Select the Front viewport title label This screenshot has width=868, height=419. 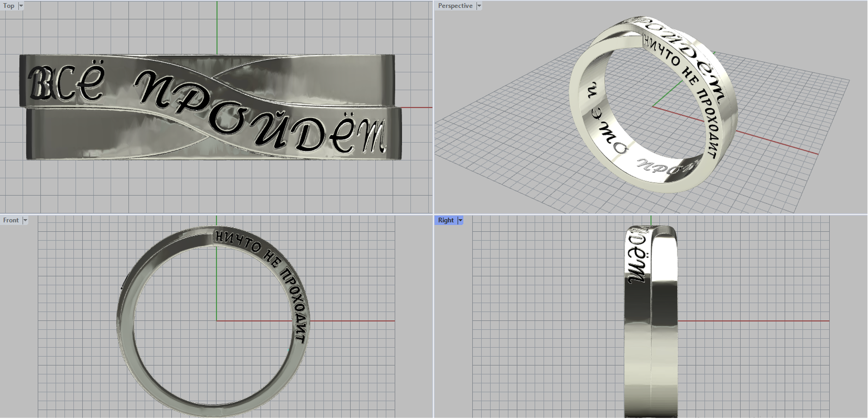pos(11,220)
